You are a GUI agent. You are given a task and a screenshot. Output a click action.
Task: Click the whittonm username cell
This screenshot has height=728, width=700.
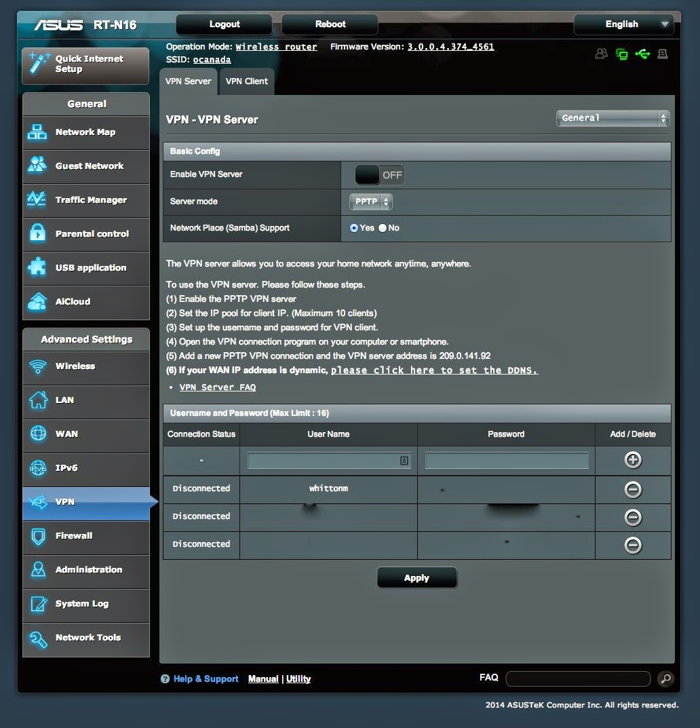329,488
